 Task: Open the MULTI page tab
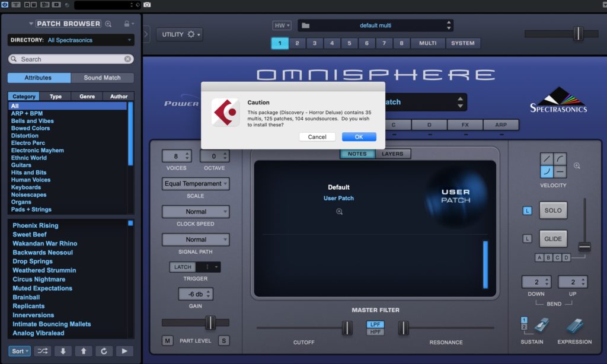(x=428, y=43)
